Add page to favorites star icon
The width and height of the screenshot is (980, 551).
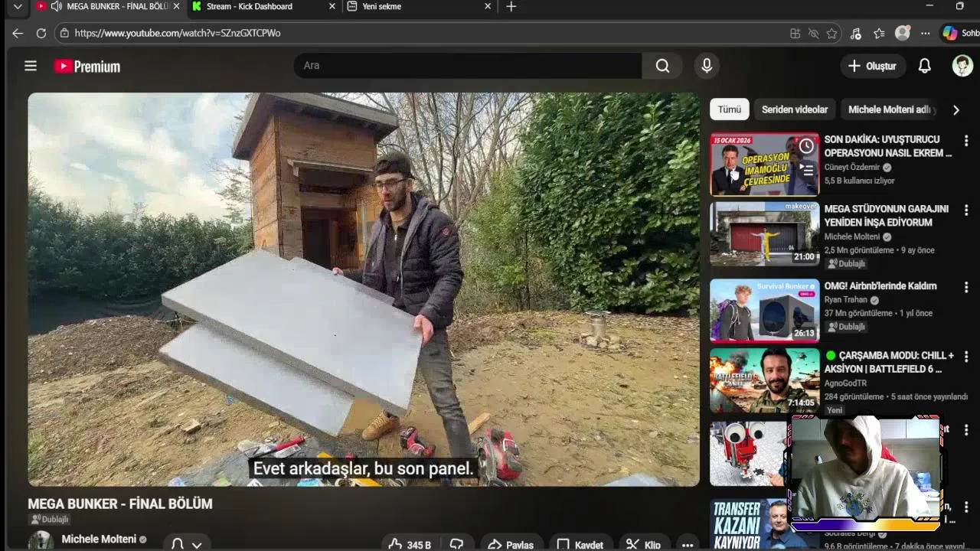pos(831,34)
